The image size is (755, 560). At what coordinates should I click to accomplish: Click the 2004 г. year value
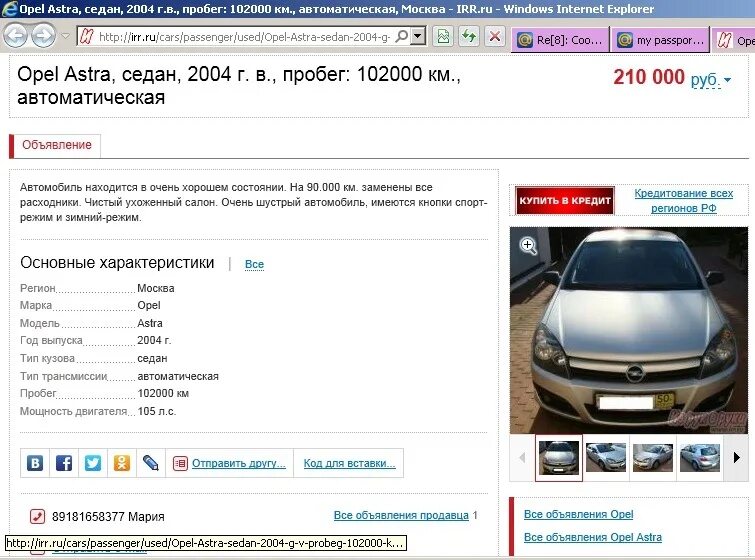pos(154,340)
